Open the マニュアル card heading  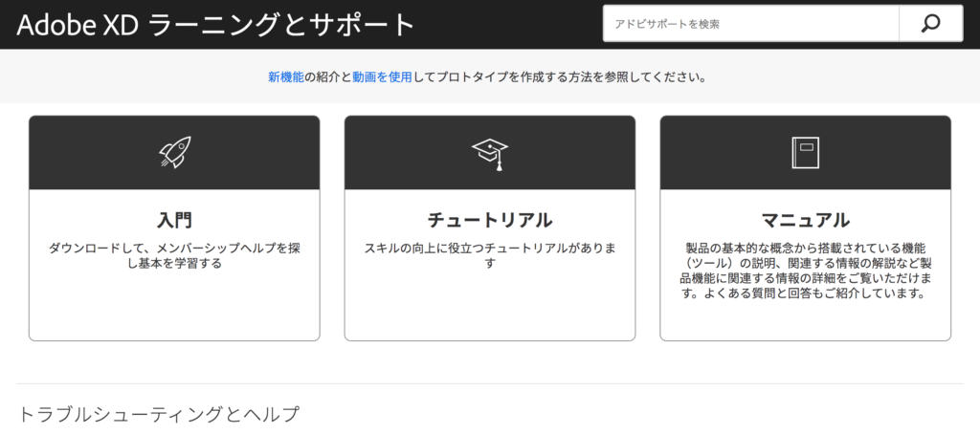[x=806, y=220]
